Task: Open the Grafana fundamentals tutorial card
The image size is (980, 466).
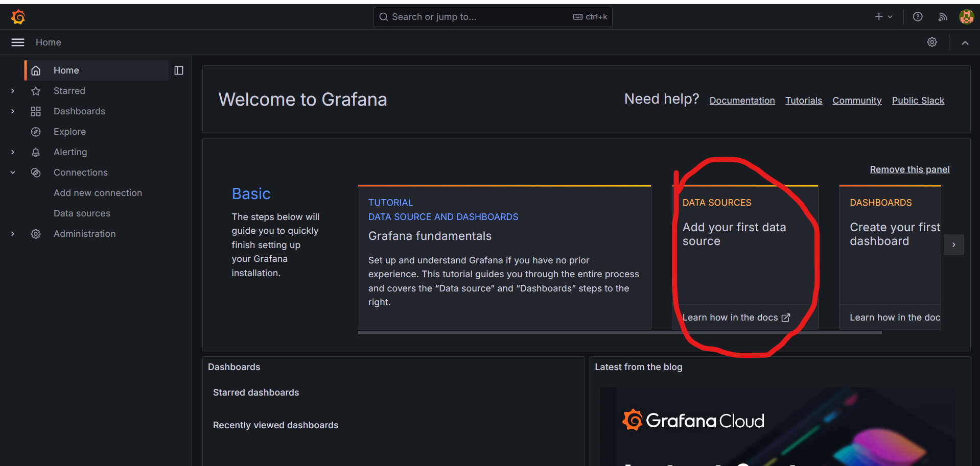Action: click(x=504, y=257)
